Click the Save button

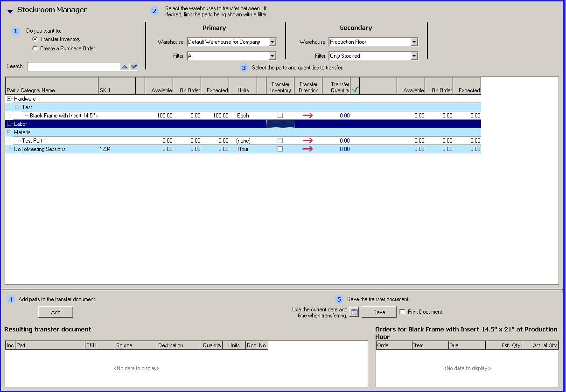[x=379, y=312]
